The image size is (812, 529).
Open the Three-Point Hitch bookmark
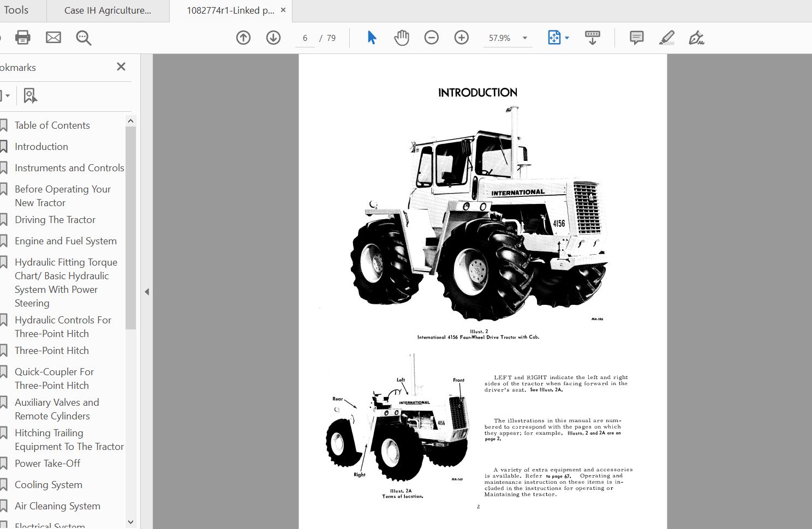tap(52, 351)
